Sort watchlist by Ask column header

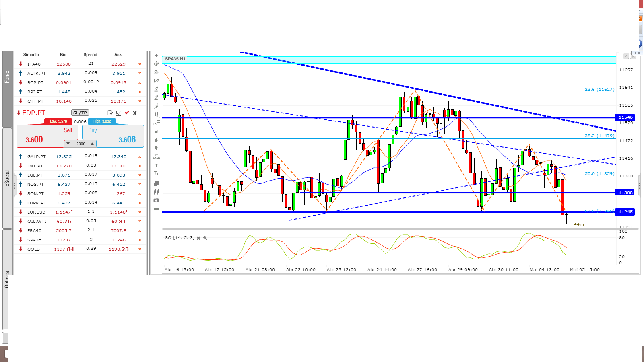pyautogui.click(x=118, y=55)
